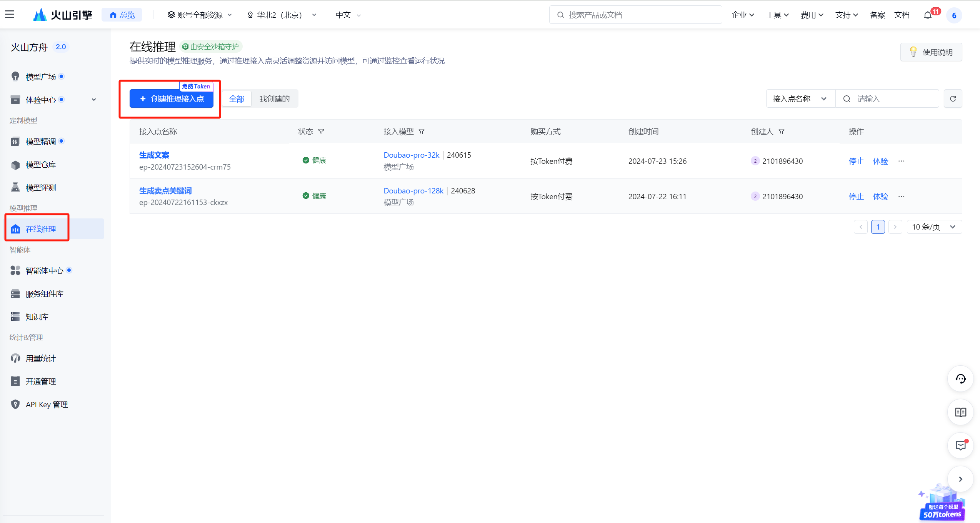This screenshot has width=980, height=523.
Task: Click 停止 for the 生成文案 row
Action: tap(856, 161)
